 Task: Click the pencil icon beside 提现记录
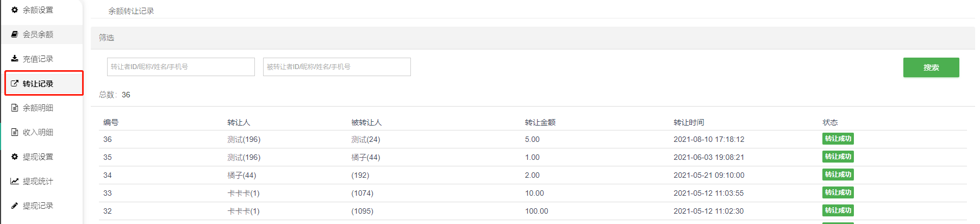point(15,206)
